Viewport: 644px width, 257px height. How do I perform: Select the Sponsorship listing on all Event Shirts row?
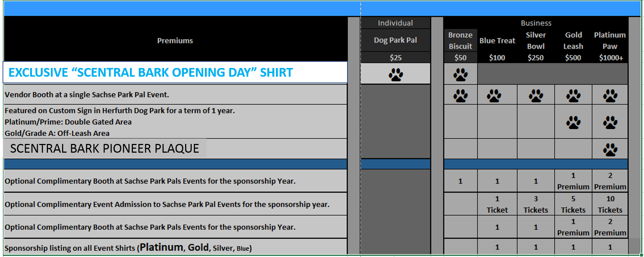click(175, 247)
